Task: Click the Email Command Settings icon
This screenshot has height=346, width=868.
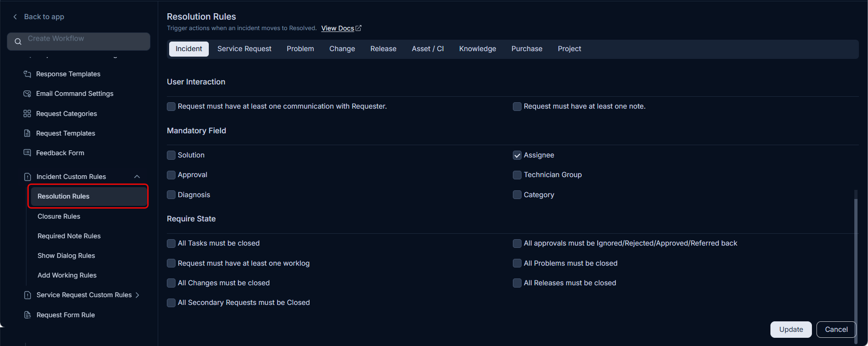Action: (x=27, y=94)
